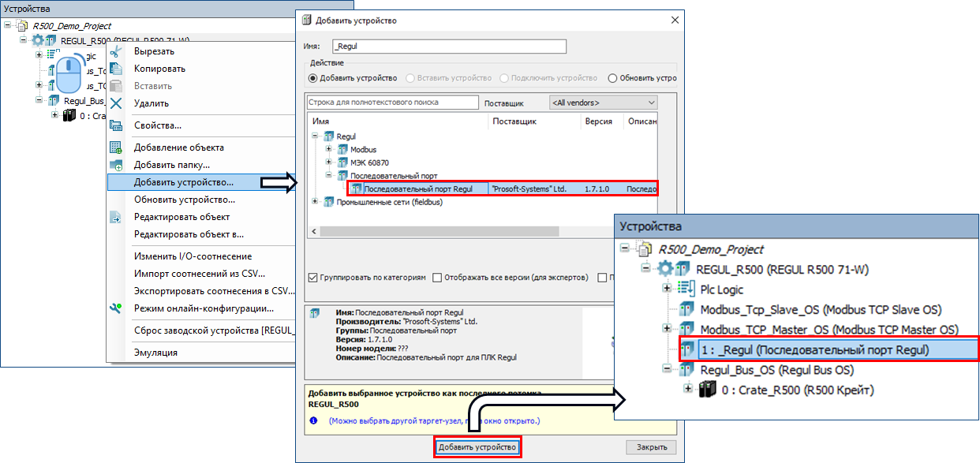Click the wrench icon for online configuration mode
Screen dimensions: 980x463
click(116, 308)
